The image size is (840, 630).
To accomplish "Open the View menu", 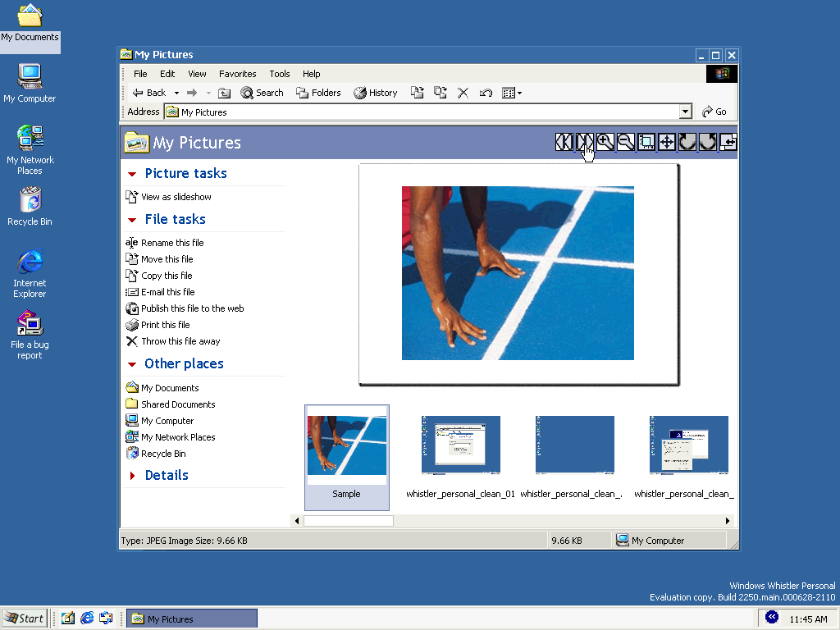I will [x=197, y=74].
